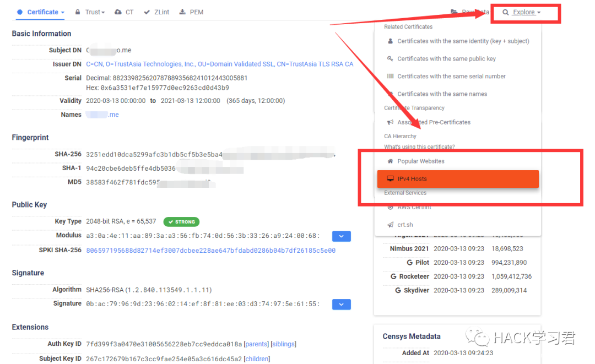This screenshot has width=595, height=364.
Task: Switch to the CT tab
Action: pyautogui.click(x=124, y=12)
